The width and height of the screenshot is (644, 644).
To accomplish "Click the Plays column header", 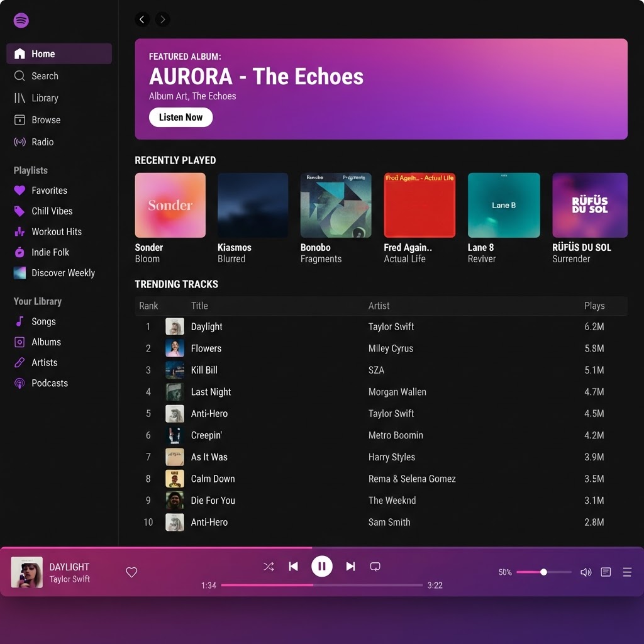I will [594, 306].
